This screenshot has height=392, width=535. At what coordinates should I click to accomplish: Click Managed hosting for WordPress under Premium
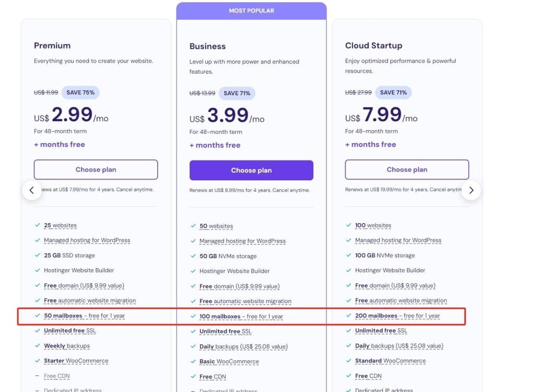click(87, 240)
